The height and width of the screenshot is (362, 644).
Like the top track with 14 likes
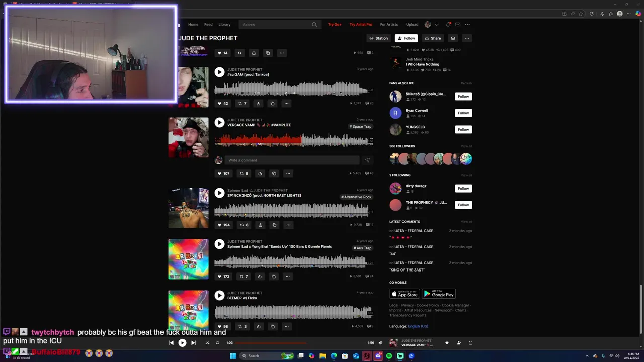222,53
